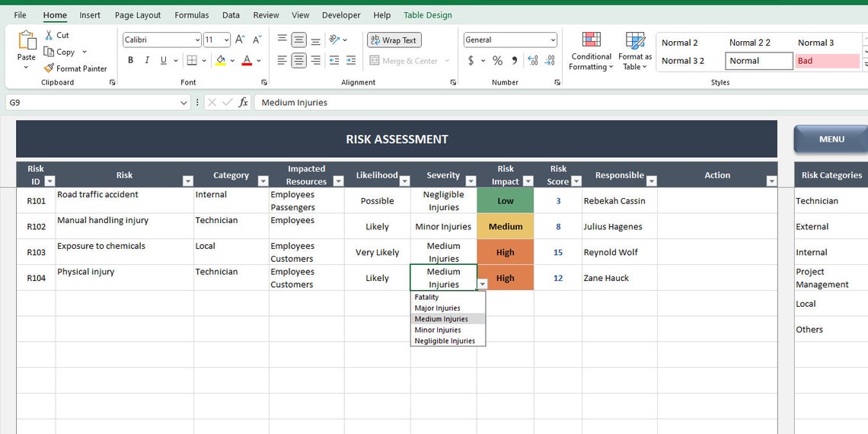Open Format as Table gallery

click(x=635, y=52)
